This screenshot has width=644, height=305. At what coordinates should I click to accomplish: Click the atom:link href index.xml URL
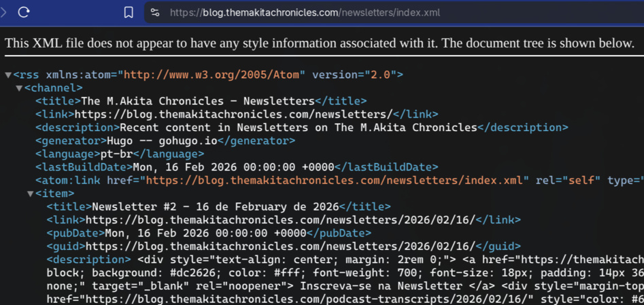[337, 180]
